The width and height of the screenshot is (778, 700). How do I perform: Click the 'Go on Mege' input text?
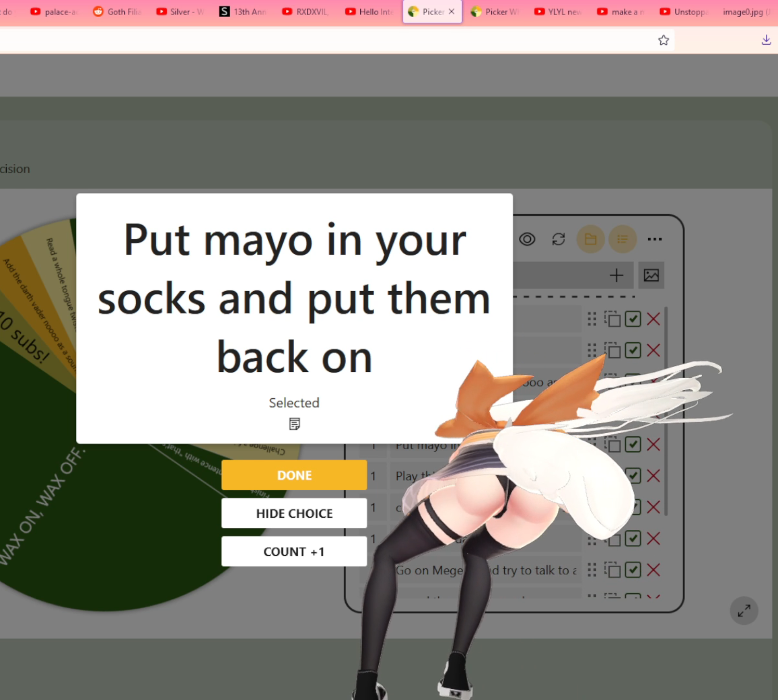pos(486,570)
